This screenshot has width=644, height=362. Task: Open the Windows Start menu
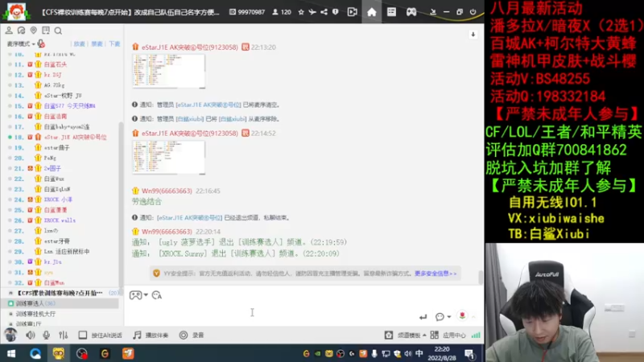11,353
